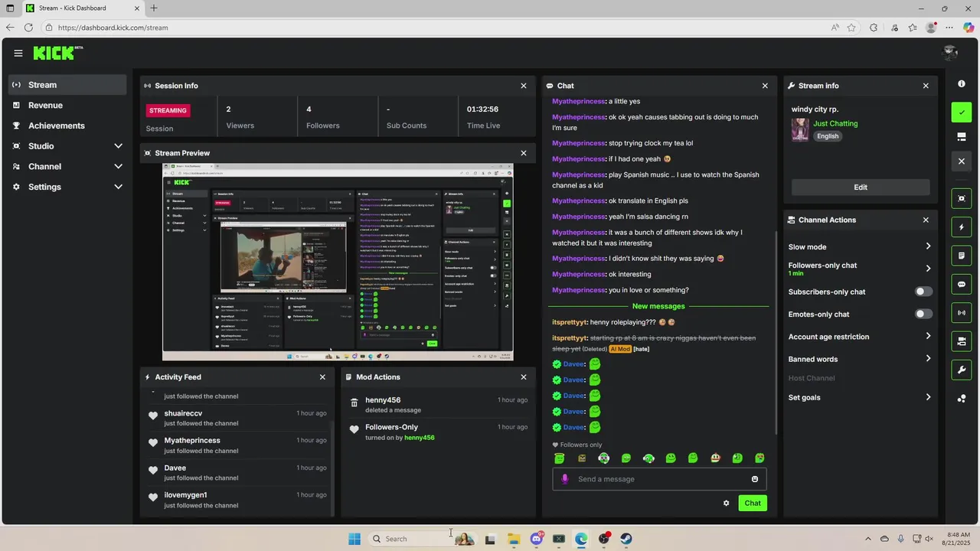This screenshot has height=551, width=980.
Task: Open Banned words settings arrow
Action: click(928, 358)
